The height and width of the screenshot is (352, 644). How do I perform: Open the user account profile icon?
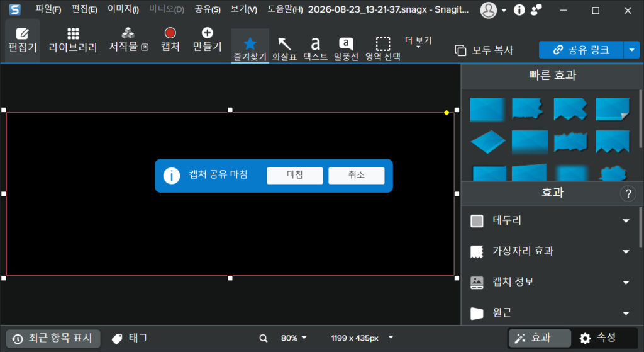(488, 10)
